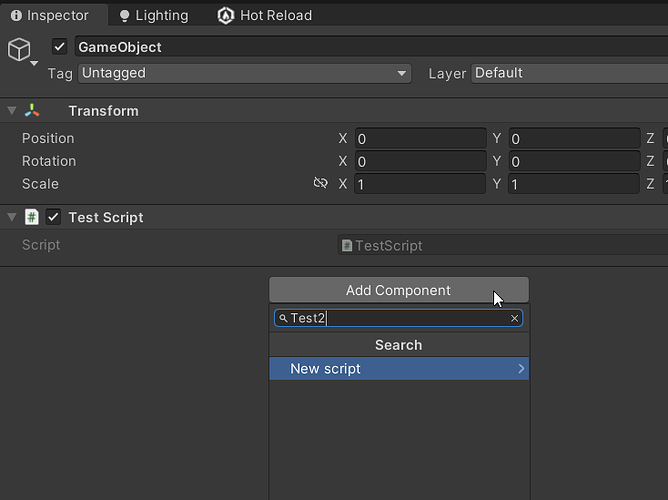Click the search magnifier icon
This screenshot has width=668, height=500.
pyautogui.click(x=283, y=318)
